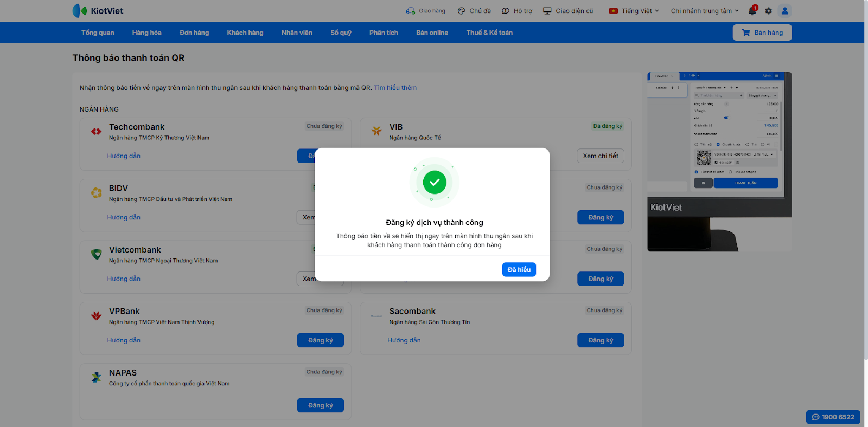Switch to Giao diện cũ monitor icon
The image size is (868, 427).
[x=547, y=11]
